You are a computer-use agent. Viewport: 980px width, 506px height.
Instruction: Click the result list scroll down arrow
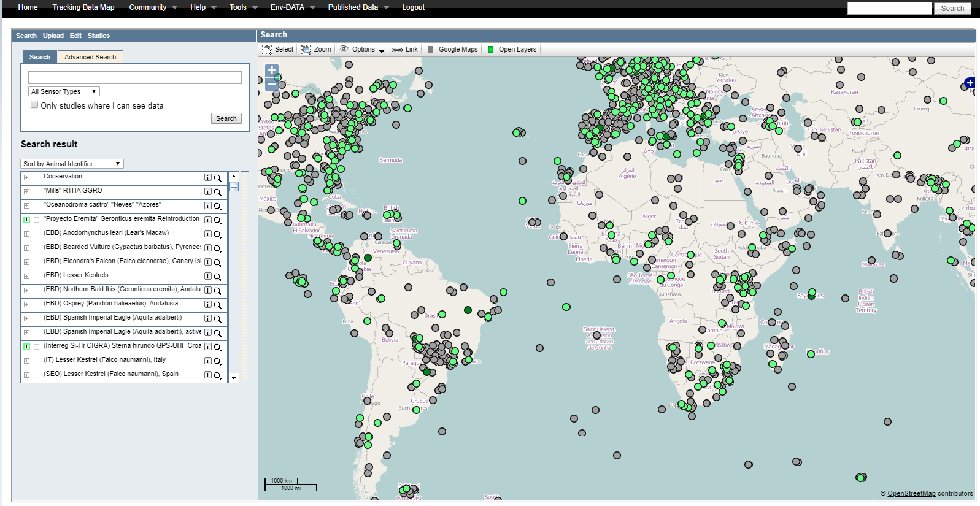click(234, 378)
